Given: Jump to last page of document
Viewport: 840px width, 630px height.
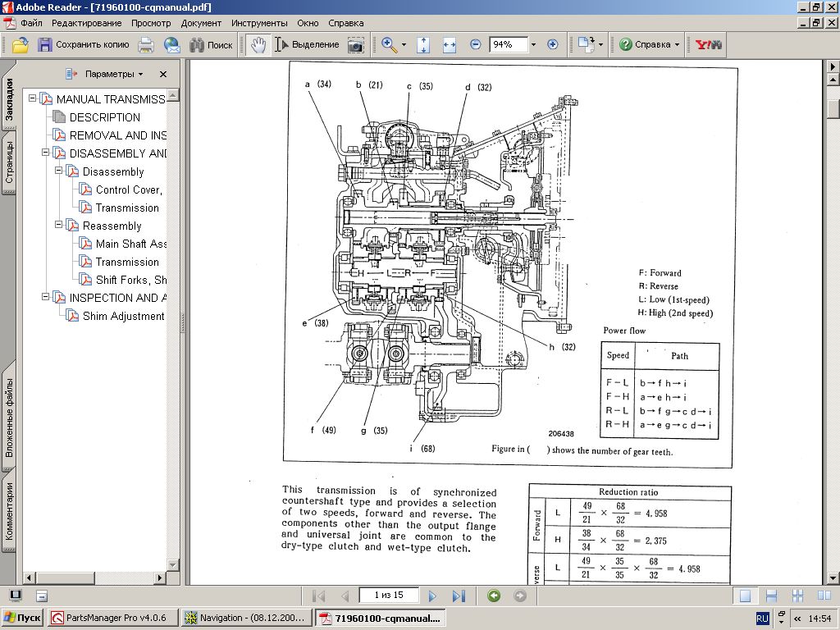Looking at the screenshot, I should tap(459, 596).
